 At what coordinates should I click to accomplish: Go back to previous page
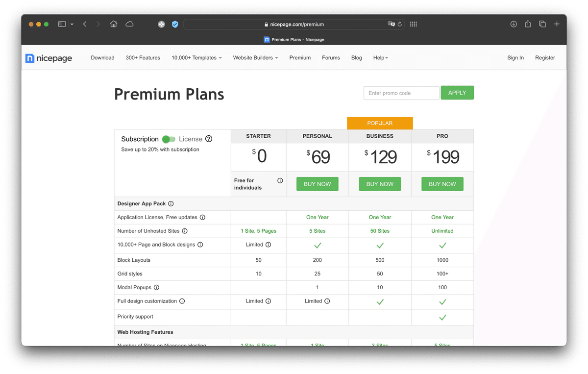85,24
